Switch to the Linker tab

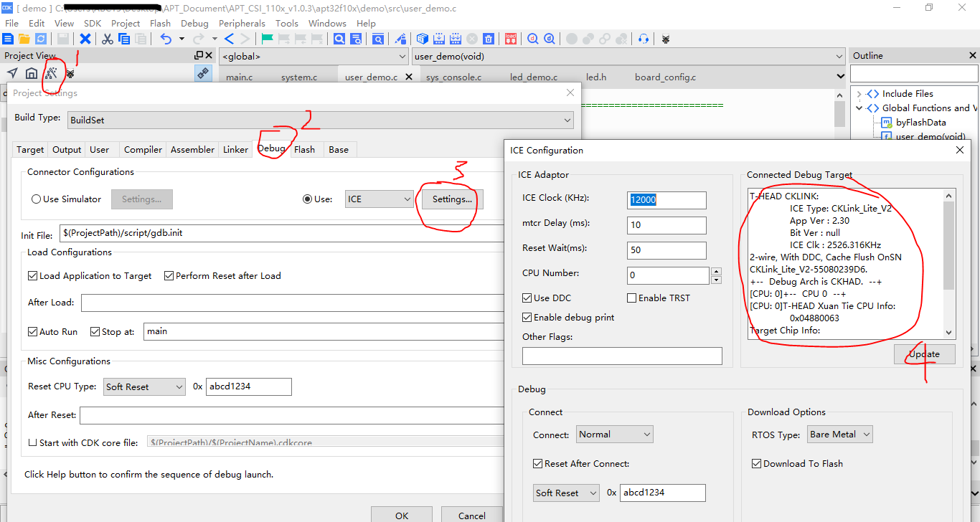point(235,150)
